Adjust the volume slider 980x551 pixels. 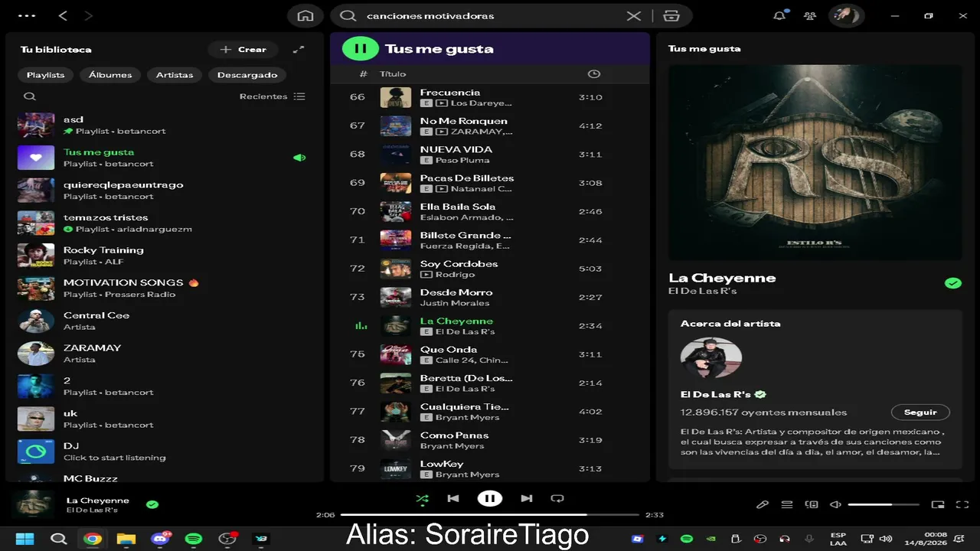(884, 504)
